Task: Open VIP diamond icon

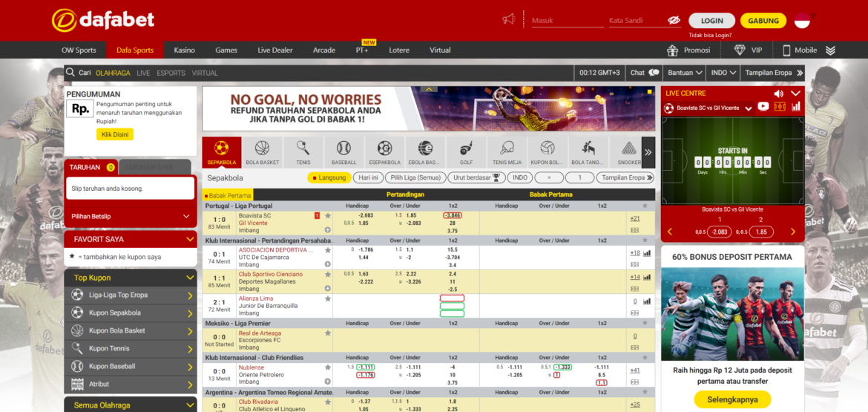Action: [x=740, y=50]
